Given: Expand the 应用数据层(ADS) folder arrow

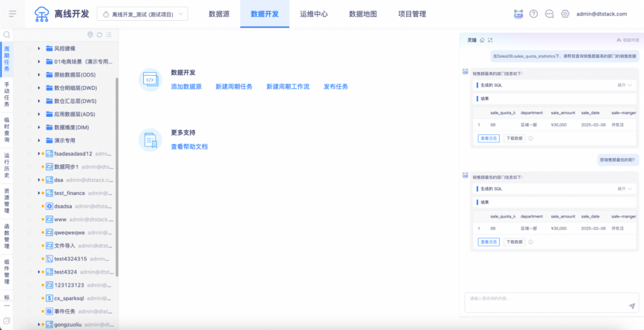Looking at the screenshot, I should [x=39, y=114].
